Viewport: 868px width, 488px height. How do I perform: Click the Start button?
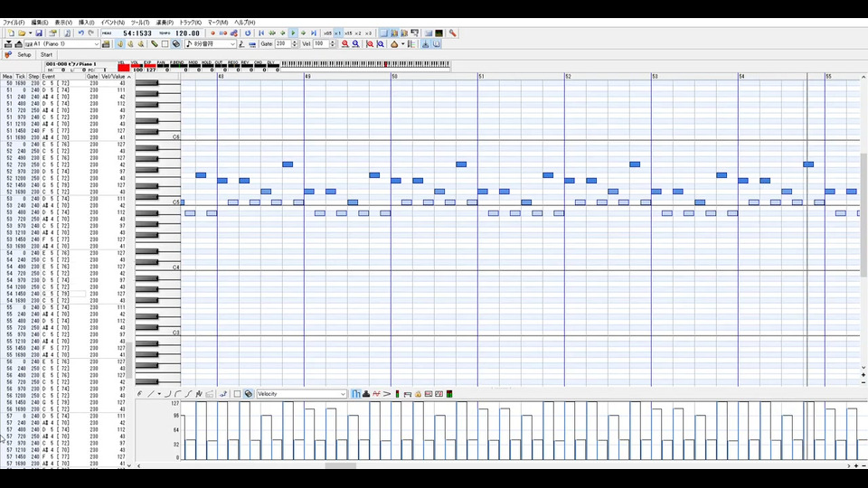pos(46,54)
